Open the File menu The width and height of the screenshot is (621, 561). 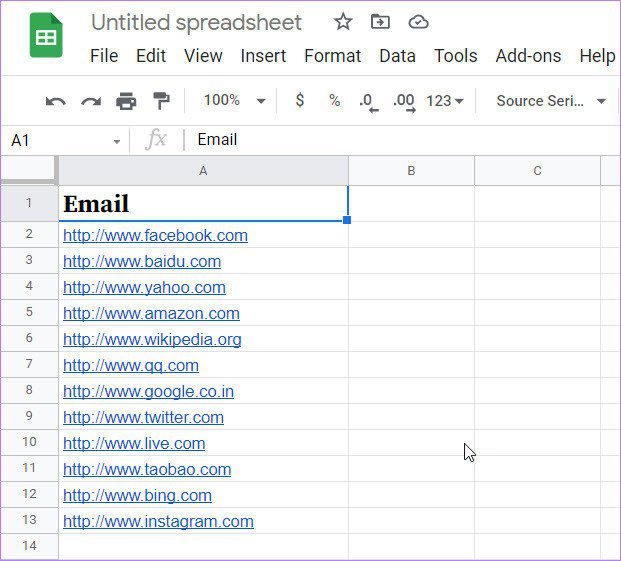coord(104,55)
